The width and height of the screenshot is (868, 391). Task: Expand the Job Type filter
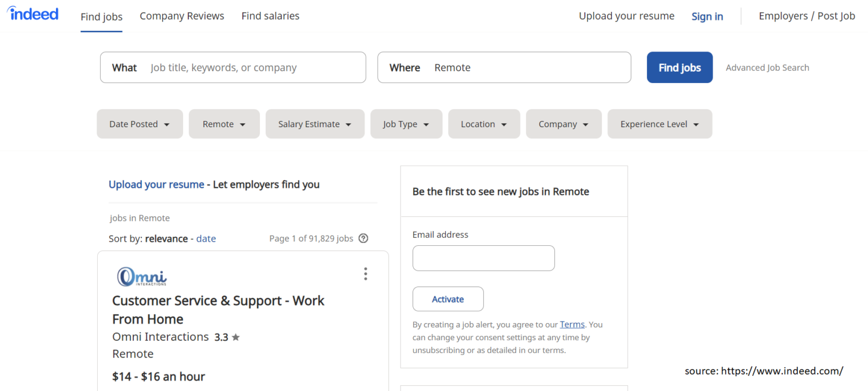(x=406, y=124)
